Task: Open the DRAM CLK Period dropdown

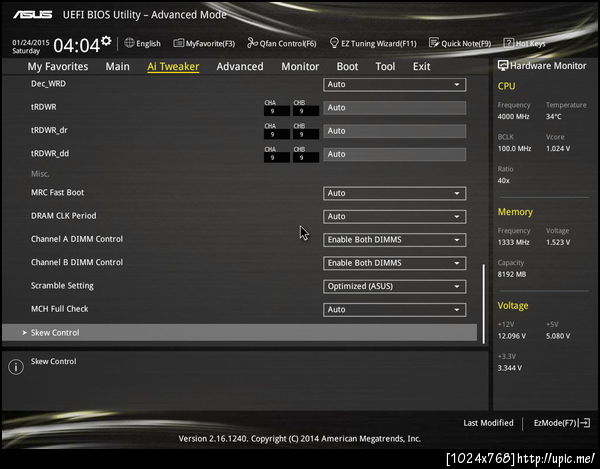Action: coord(395,217)
